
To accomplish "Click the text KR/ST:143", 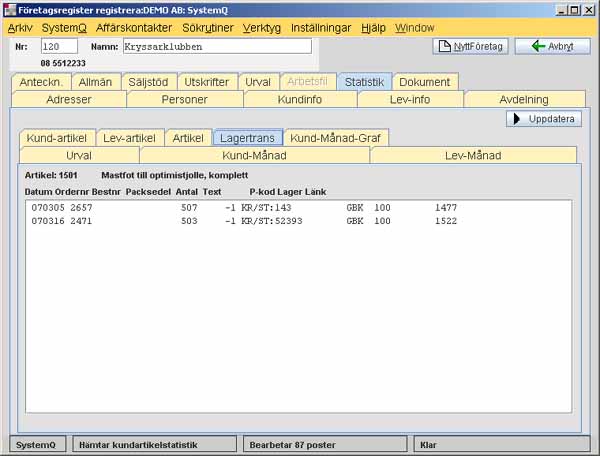I will click(x=266, y=208).
